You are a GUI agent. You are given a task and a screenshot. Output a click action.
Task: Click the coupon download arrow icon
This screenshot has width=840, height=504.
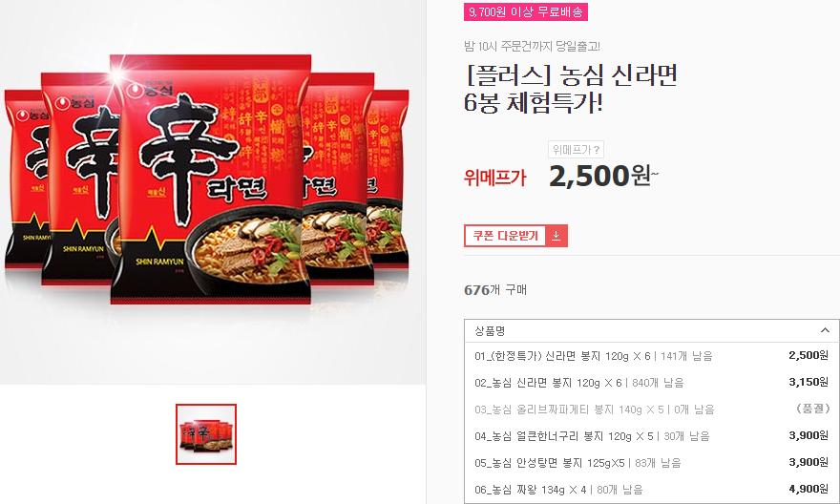[x=556, y=236]
